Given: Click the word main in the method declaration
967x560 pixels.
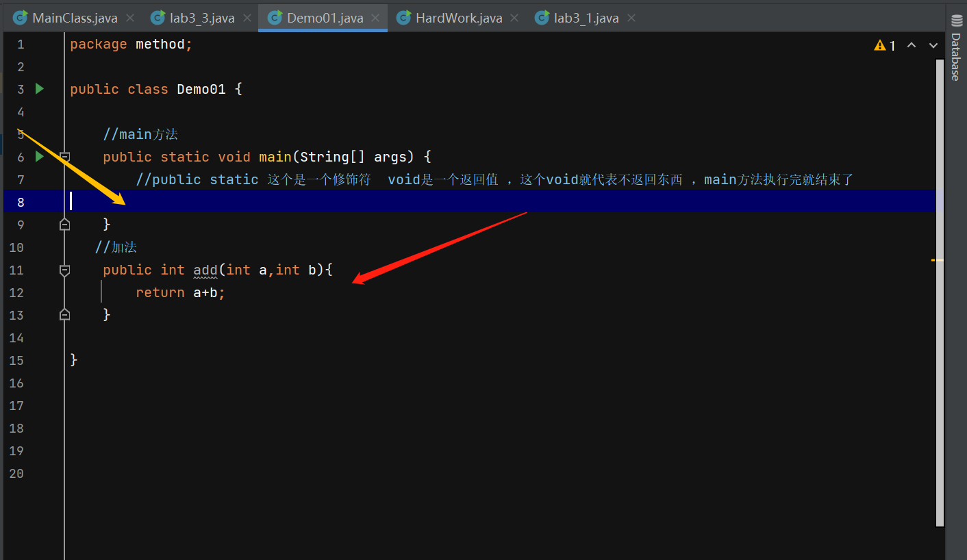Looking at the screenshot, I should (x=275, y=157).
